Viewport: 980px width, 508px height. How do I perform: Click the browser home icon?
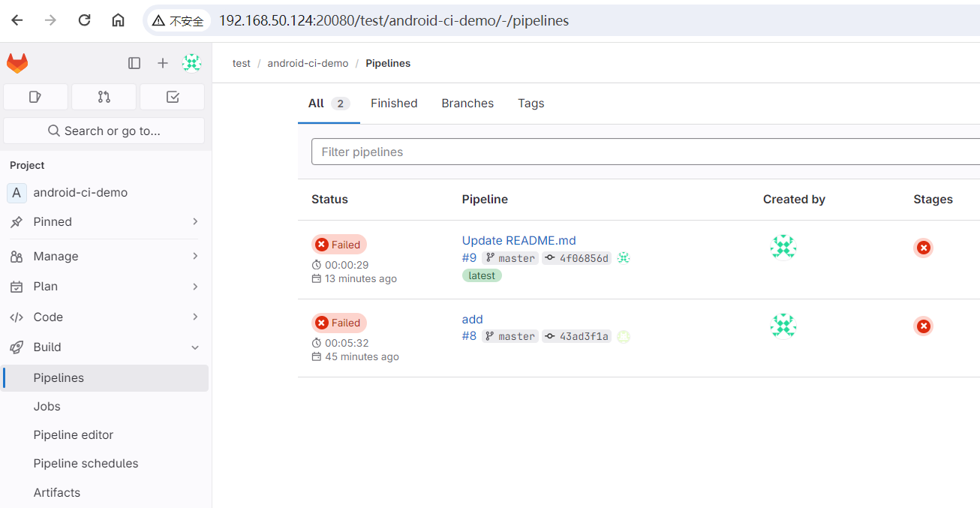pos(118,20)
